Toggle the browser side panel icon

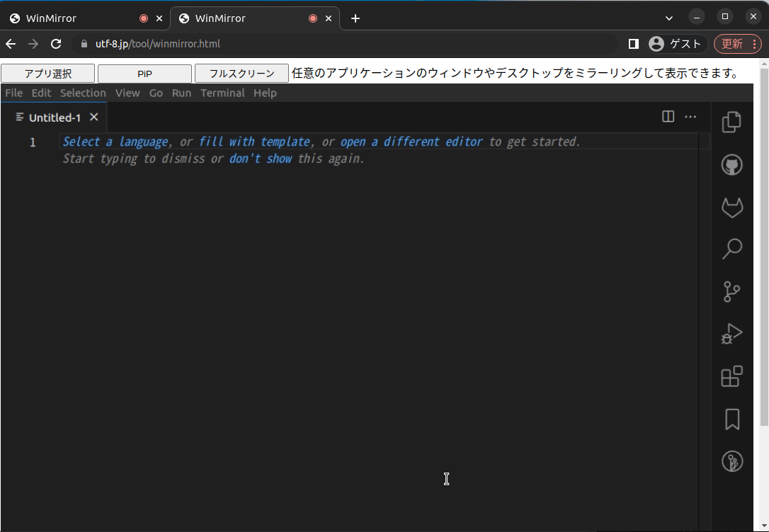[x=633, y=44]
